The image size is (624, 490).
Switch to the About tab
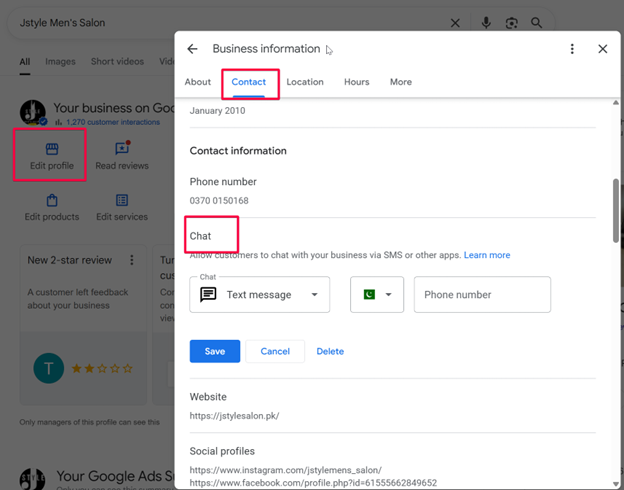(198, 82)
